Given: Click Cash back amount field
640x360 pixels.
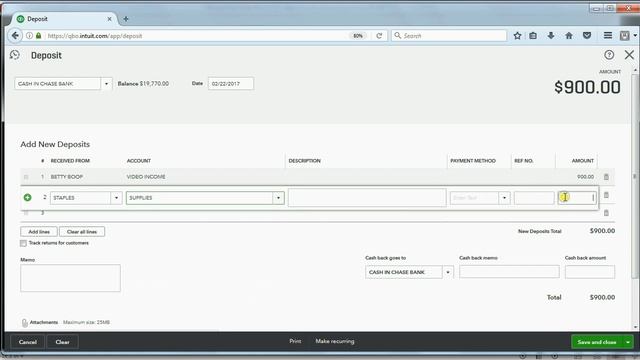Looking at the screenshot, I should [x=590, y=272].
